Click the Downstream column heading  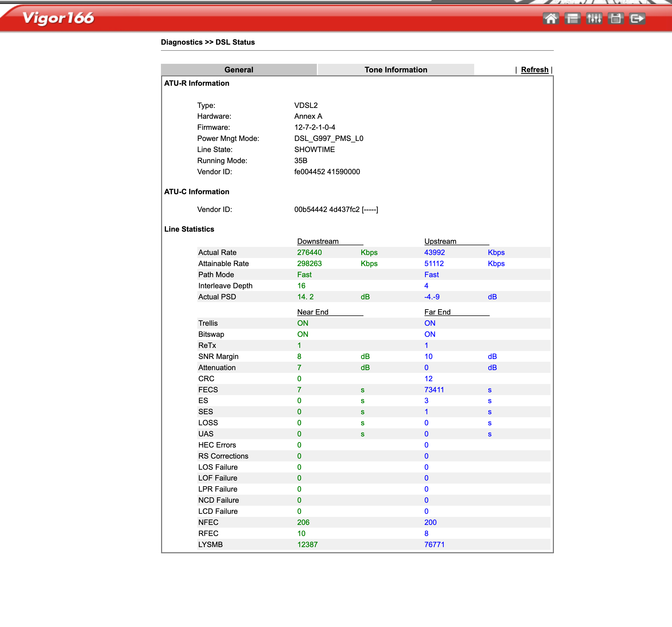point(317,241)
